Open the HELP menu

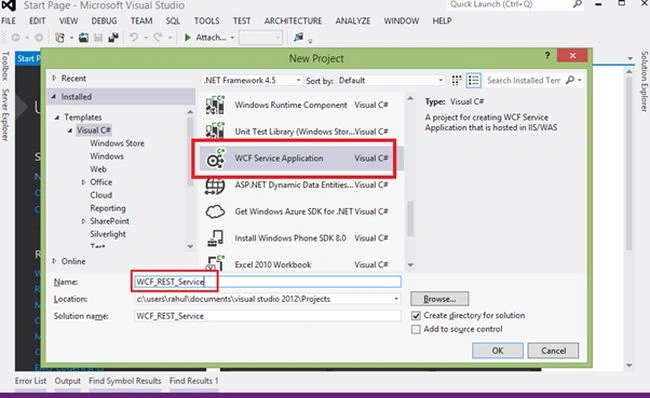tap(442, 21)
